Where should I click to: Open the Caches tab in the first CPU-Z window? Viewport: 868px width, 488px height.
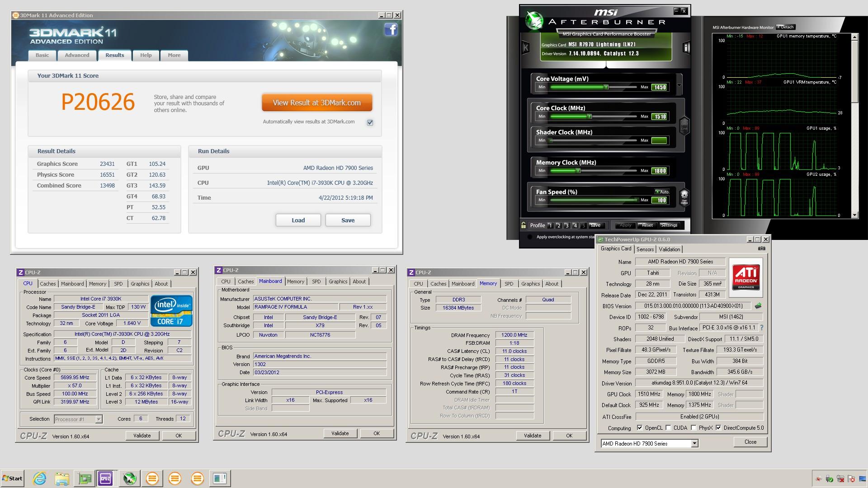pyautogui.click(x=47, y=284)
